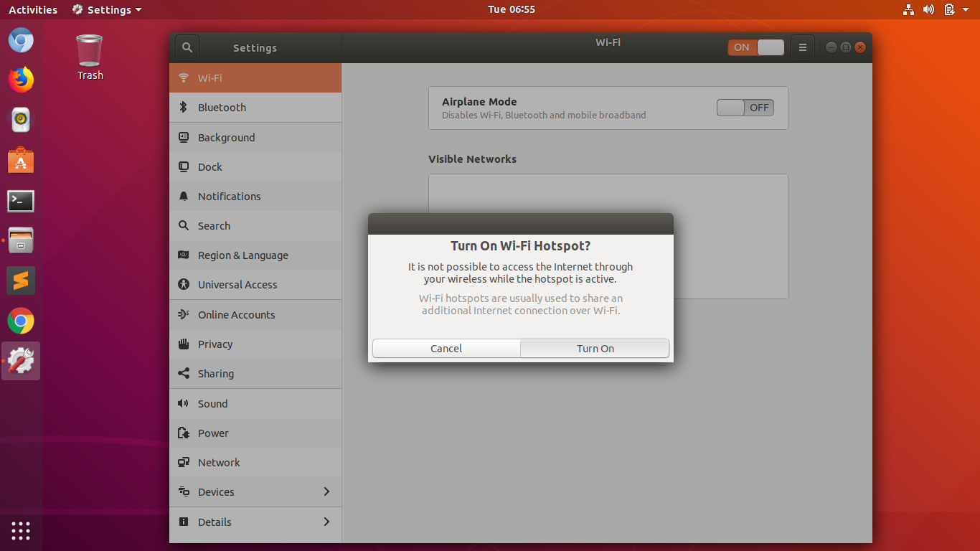Image resolution: width=980 pixels, height=551 pixels.
Task: Open the Activities overview
Action: [33, 9]
